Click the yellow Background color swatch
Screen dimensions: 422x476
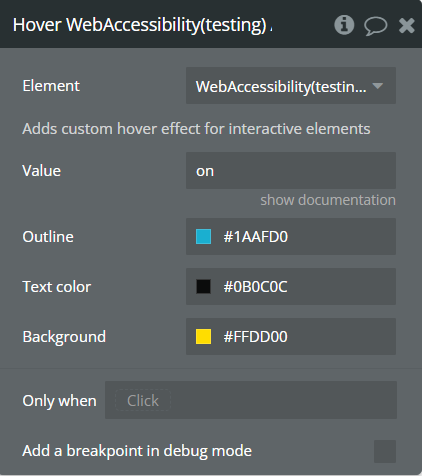203,337
